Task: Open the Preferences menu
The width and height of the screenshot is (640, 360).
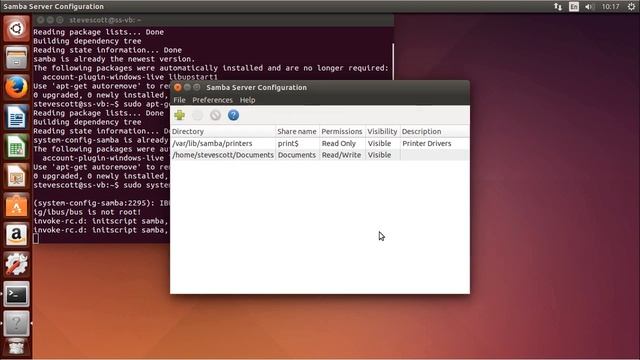Action: 212,100
